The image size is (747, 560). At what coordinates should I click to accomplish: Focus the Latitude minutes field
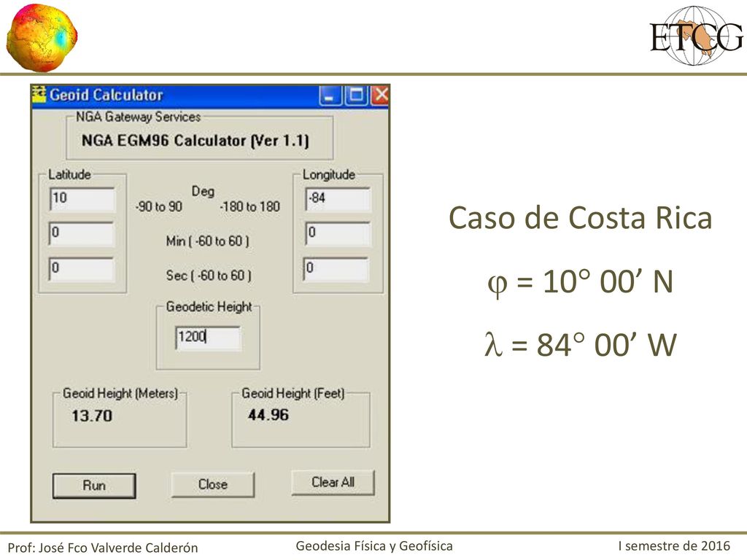point(82,234)
